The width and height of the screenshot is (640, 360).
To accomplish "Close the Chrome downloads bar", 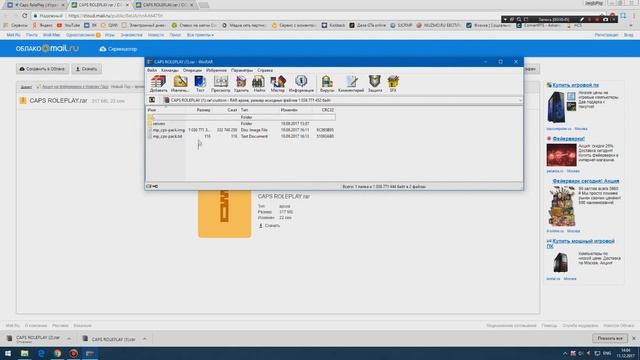I will tap(633, 338).
